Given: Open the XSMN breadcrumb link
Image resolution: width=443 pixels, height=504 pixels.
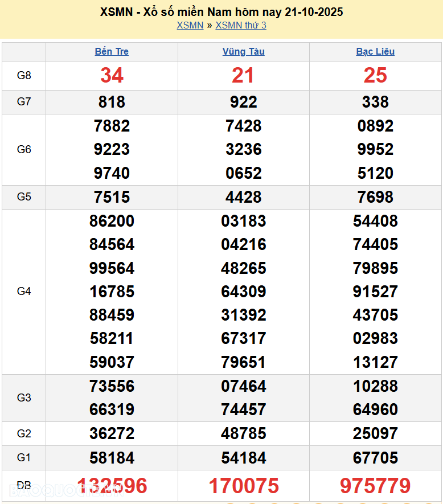Looking at the screenshot, I should [x=190, y=25].
